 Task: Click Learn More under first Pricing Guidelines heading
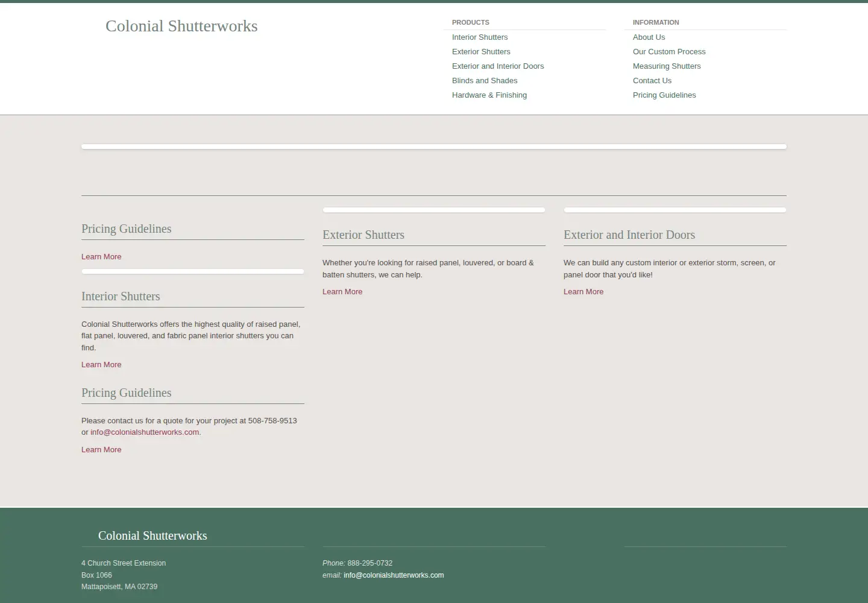[101, 256]
